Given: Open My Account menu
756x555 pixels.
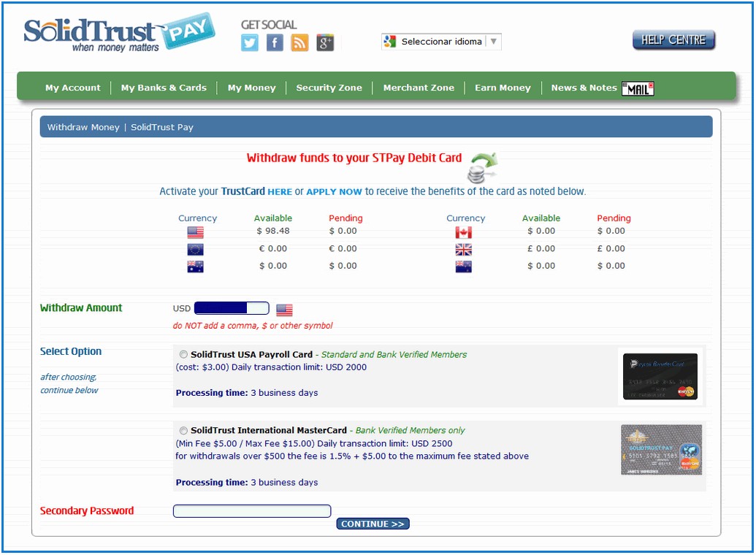Looking at the screenshot, I should pyautogui.click(x=73, y=88).
